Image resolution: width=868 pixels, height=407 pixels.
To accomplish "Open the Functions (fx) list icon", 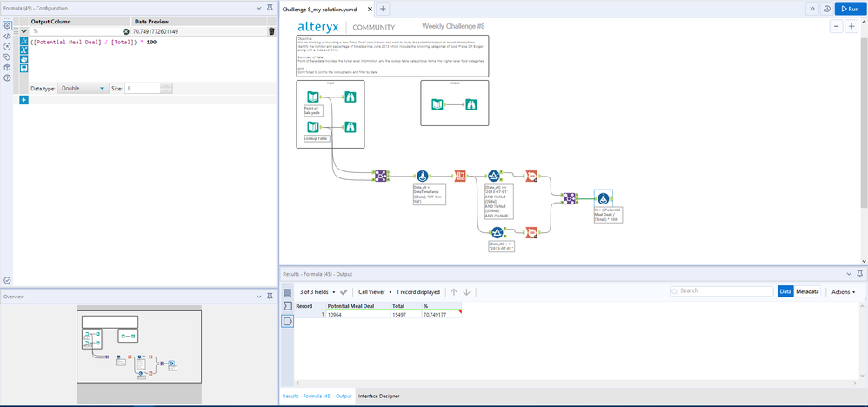I will point(23,42).
